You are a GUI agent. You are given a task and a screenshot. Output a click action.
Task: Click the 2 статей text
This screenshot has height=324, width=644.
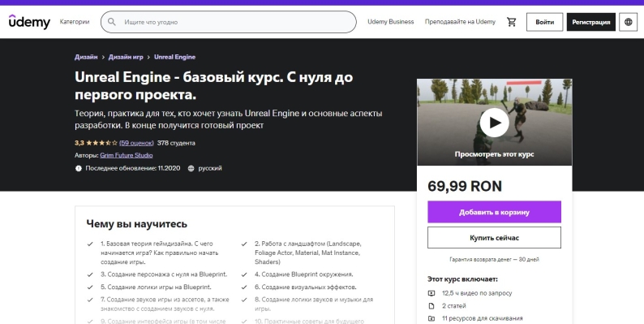(x=454, y=306)
